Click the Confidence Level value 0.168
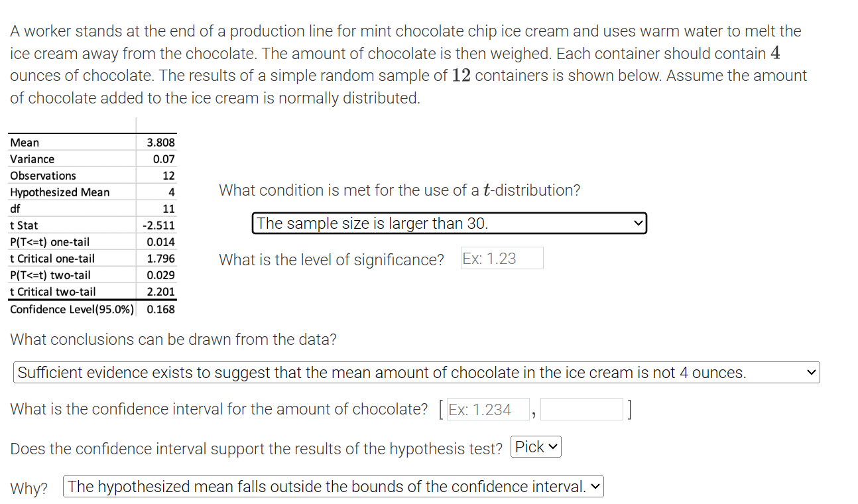Screen dimensions: 858x504 coord(160,309)
